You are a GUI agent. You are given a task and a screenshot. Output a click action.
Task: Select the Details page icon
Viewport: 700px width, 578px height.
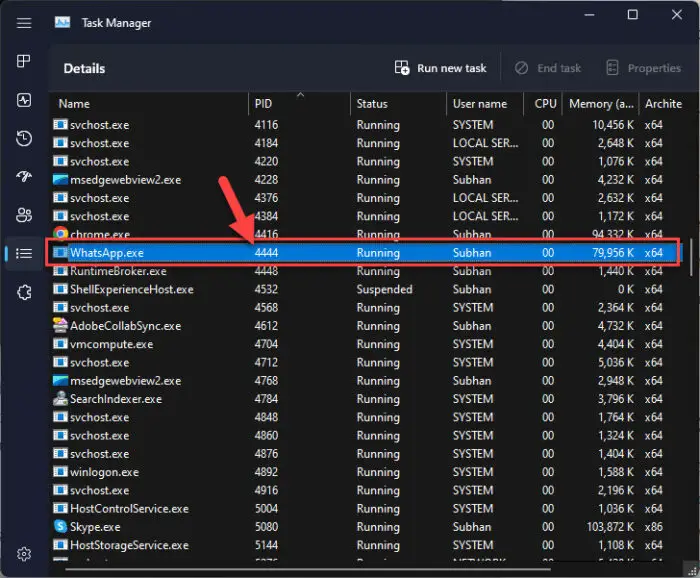[x=24, y=254]
